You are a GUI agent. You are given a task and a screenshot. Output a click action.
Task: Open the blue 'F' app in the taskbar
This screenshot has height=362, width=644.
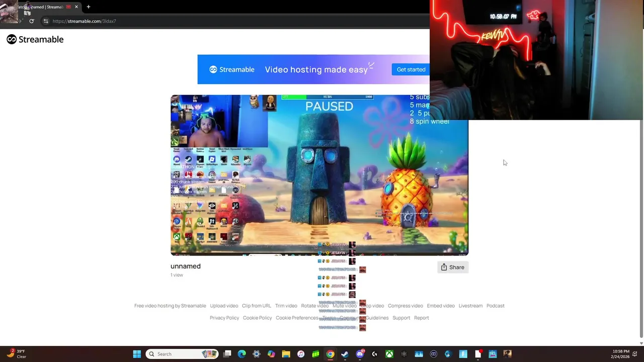click(x=463, y=354)
